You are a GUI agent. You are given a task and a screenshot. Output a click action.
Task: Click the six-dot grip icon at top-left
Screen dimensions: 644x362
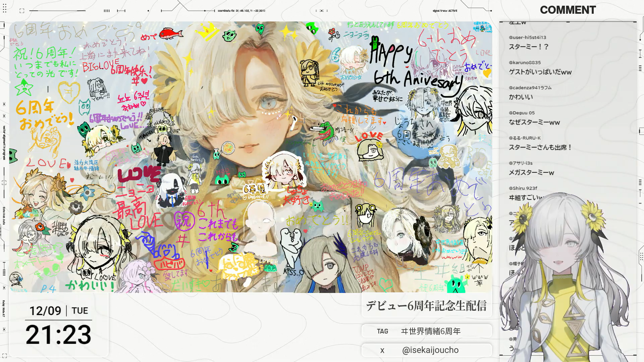[5, 8]
